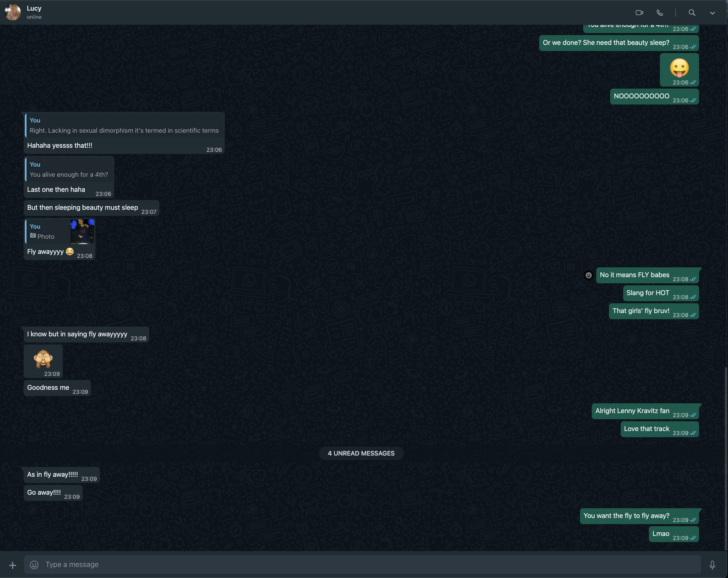Screen dimensions: 728x578
Task: Open Lucy's contact info from name
Action: (x=34, y=8)
